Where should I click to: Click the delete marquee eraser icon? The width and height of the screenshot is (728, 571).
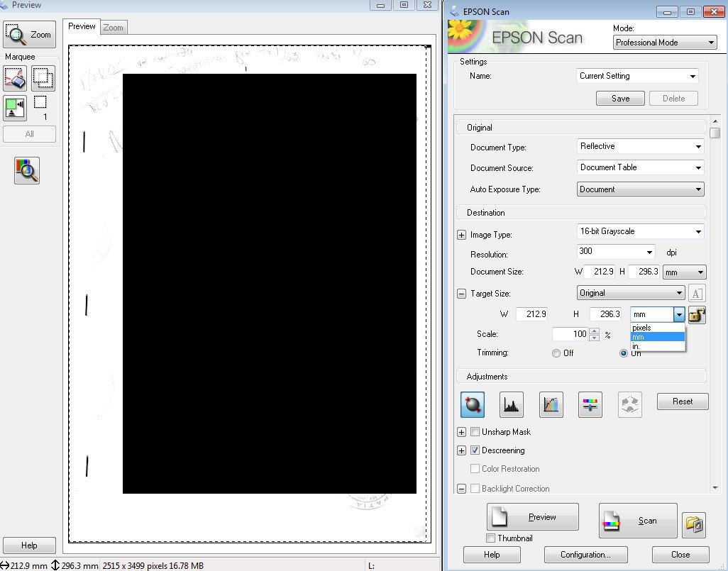(15, 78)
